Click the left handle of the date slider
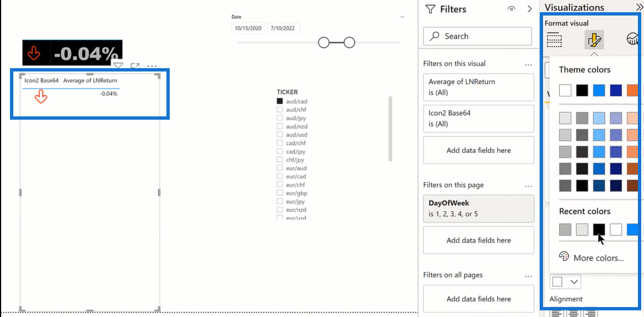This screenshot has width=644, height=317. pos(323,42)
